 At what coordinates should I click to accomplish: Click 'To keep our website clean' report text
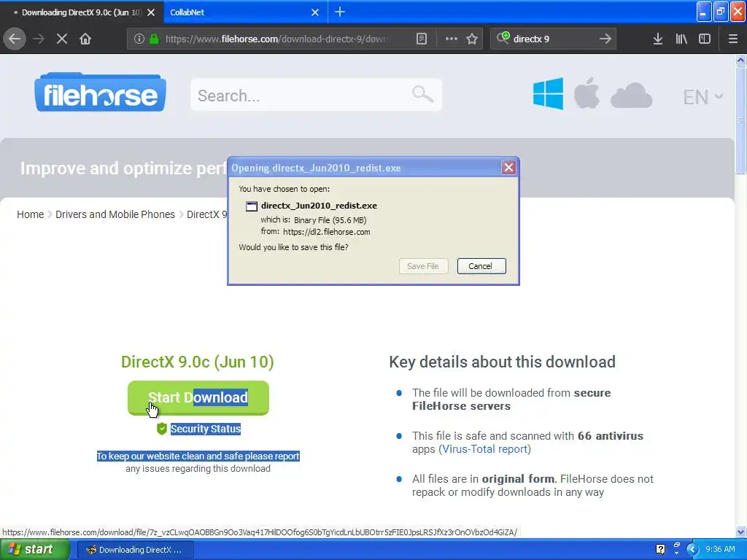click(x=198, y=456)
